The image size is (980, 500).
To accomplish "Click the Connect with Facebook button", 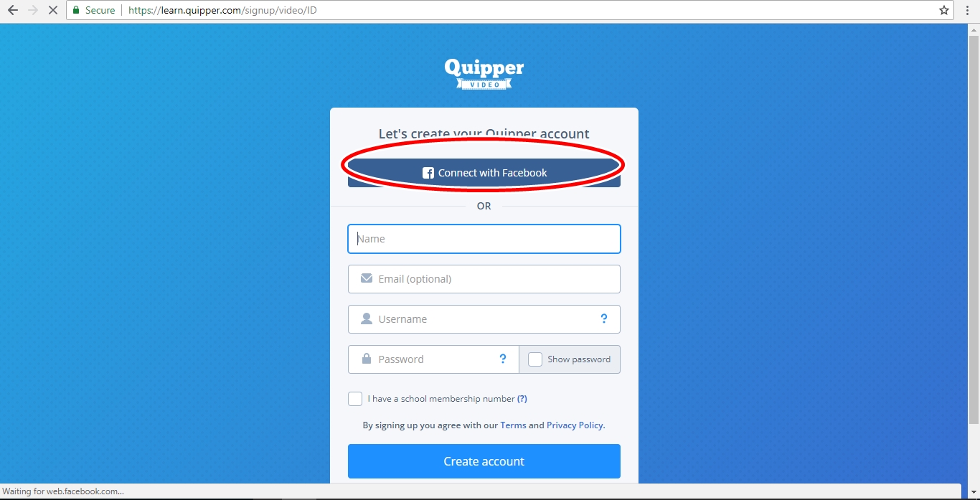I will click(484, 172).
